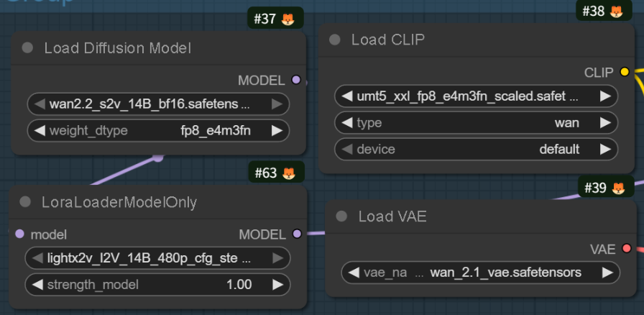Open the umt5_xxl_fp8_e4m3fn_scaled CLIP selector
The height and width of the screenshot is (315, 644).
(476, 96)
